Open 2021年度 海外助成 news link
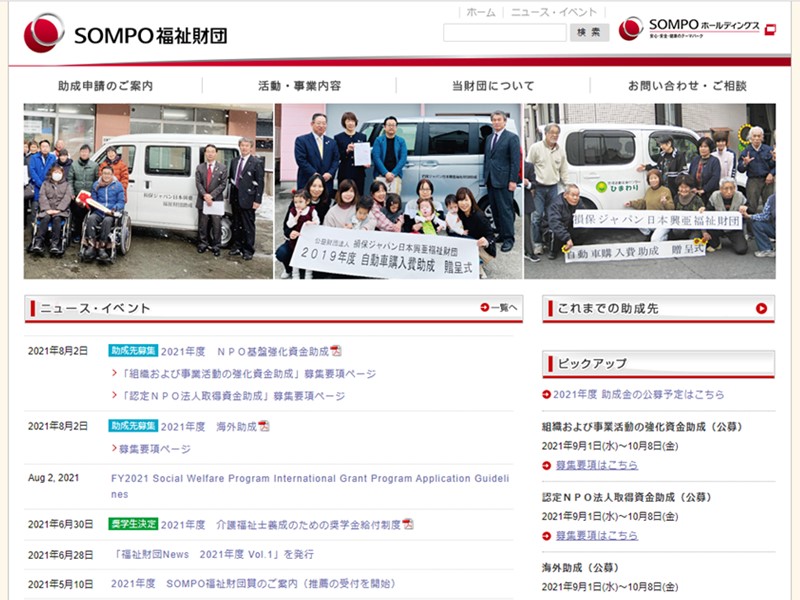The image size is (800, 600). (209, 427)
